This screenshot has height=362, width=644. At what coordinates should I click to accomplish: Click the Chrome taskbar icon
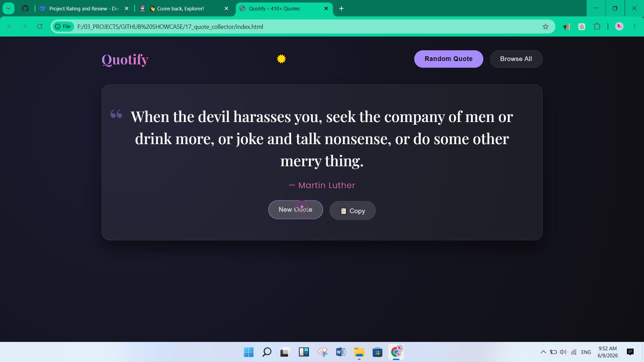pos(396,352)
